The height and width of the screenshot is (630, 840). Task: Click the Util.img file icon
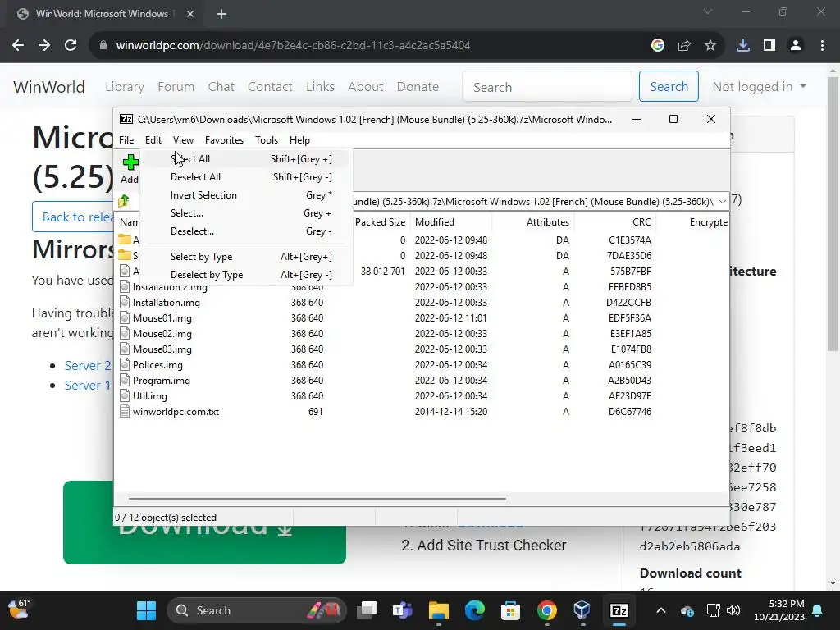point(125,396)
